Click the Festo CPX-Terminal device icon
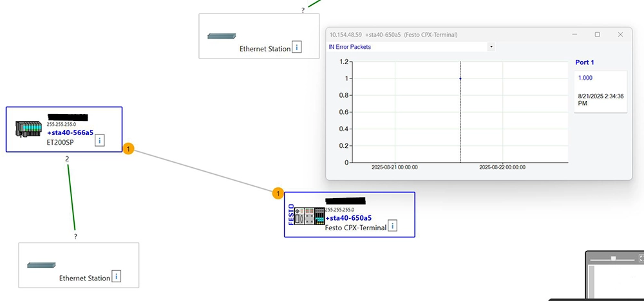 pyautogui.click(x=305, y=215)
